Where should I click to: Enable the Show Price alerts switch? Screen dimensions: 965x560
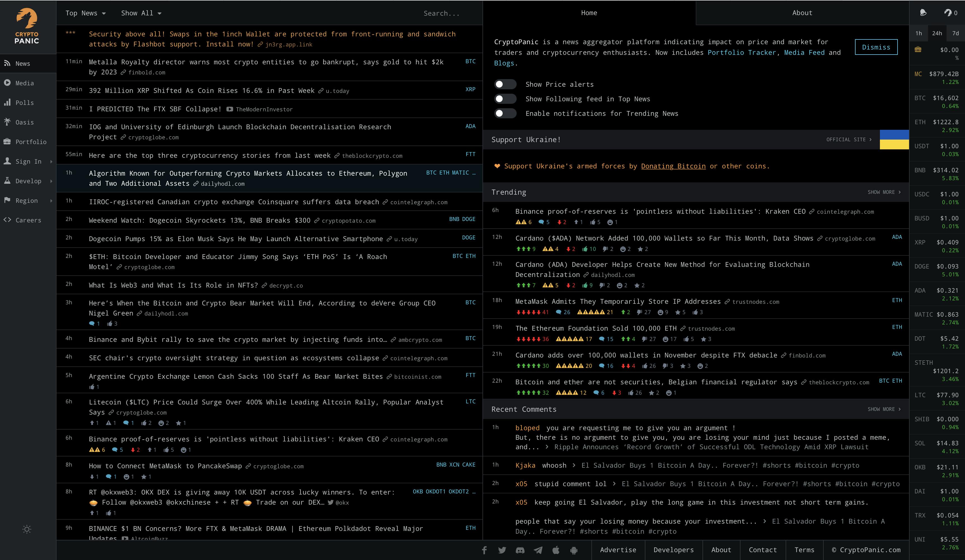(505, 84)
